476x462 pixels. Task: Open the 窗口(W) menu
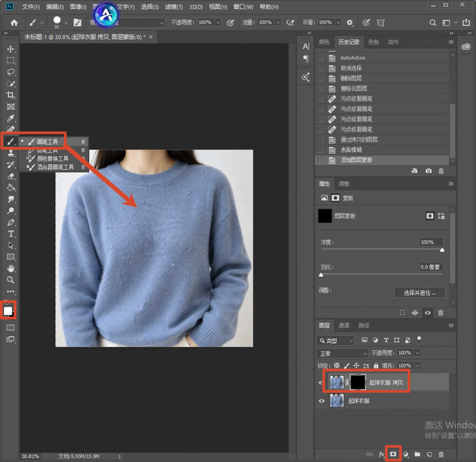(x=243, y=7)
